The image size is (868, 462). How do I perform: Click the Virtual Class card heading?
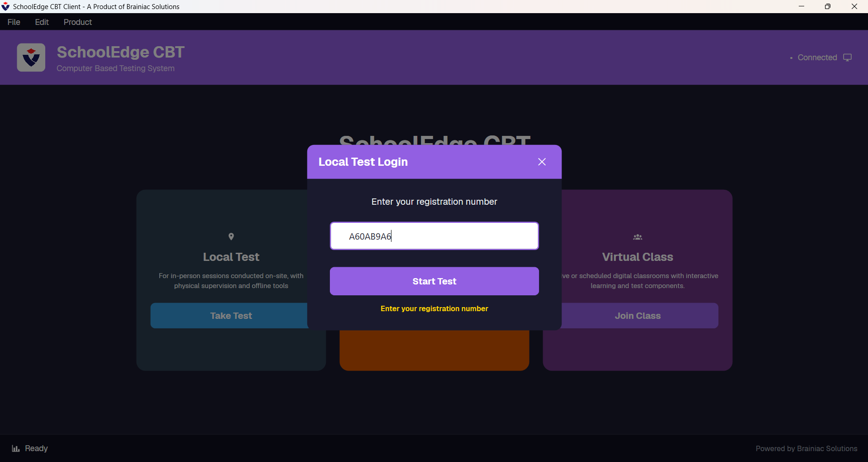click(x=638, y=257)
